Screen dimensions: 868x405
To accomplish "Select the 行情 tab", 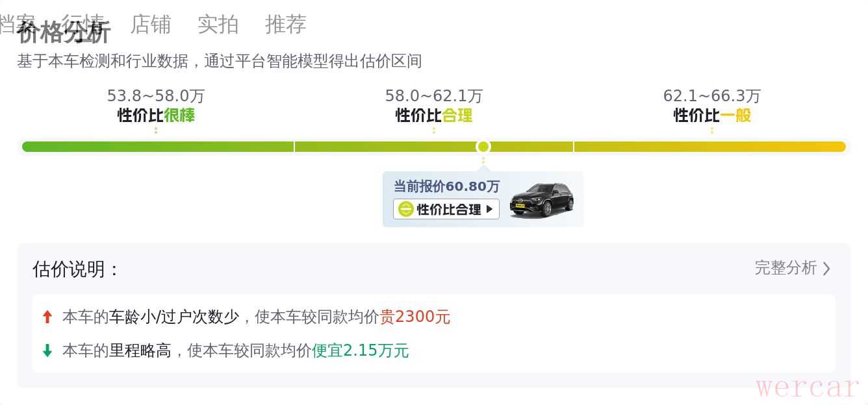I will pyautogui.click(x=83, y=23).
